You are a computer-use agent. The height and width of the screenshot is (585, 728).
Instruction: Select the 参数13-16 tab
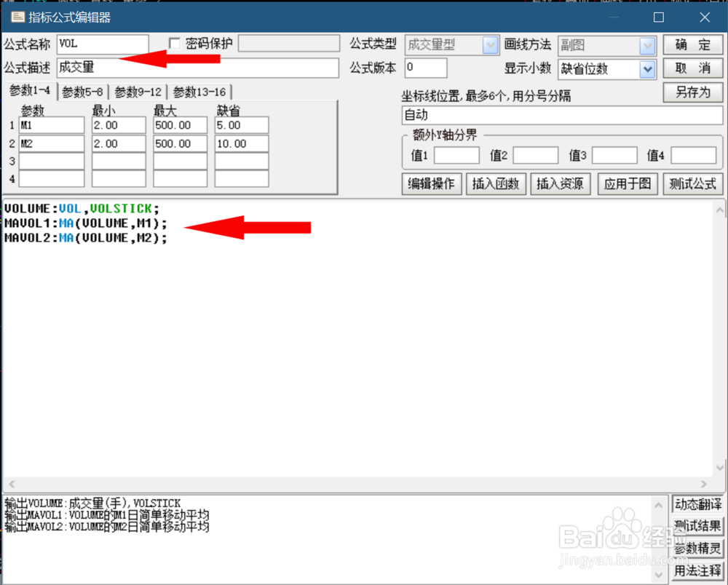202,92
